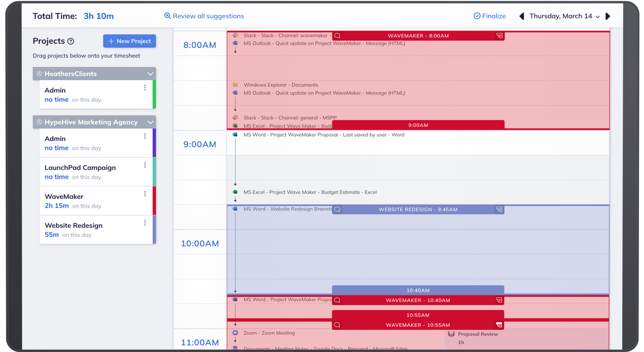Click the split icon on WAVEMAKER 8:00AM block
Image resolution: width=644 pixels, height=352 pixels.
tap(499, 36)
